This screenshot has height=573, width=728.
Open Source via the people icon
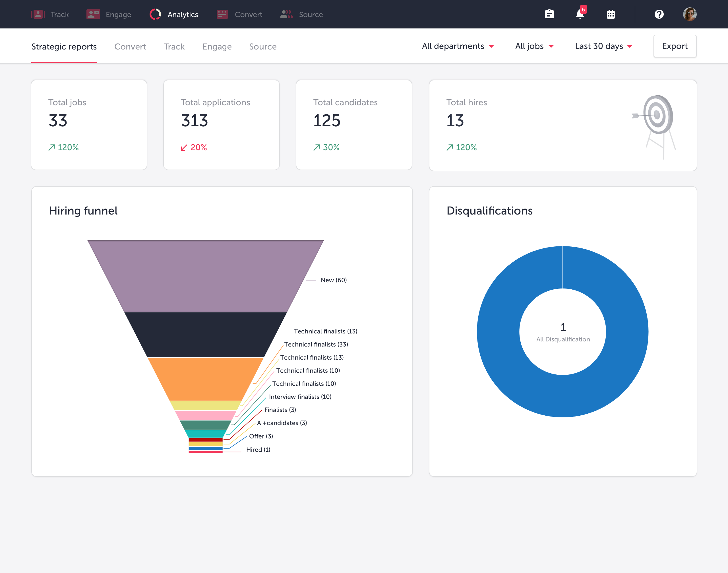286,15
